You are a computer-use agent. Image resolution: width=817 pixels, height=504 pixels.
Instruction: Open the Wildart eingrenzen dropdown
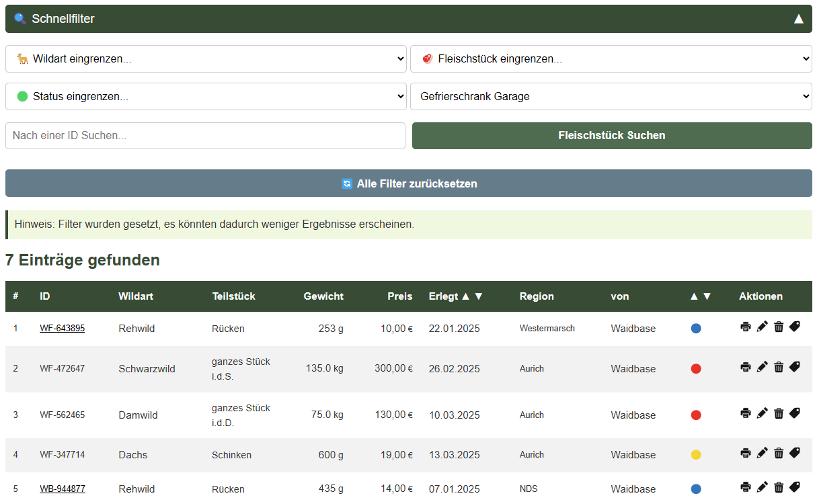coord(206,59)
